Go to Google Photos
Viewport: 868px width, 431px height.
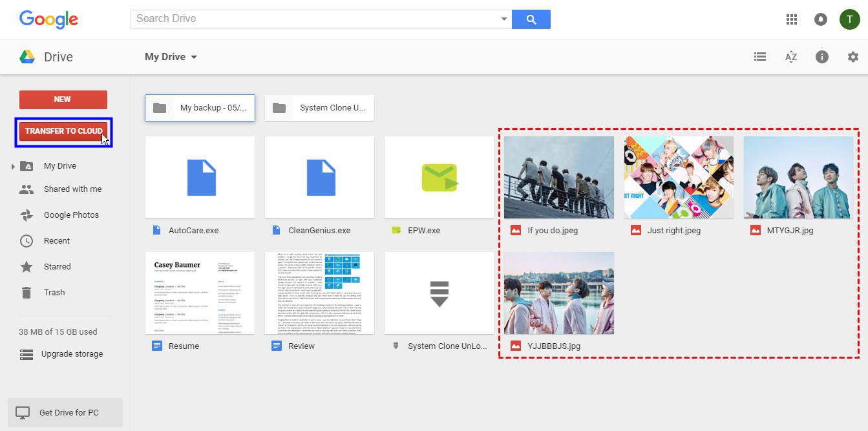(x=72, y=215)
